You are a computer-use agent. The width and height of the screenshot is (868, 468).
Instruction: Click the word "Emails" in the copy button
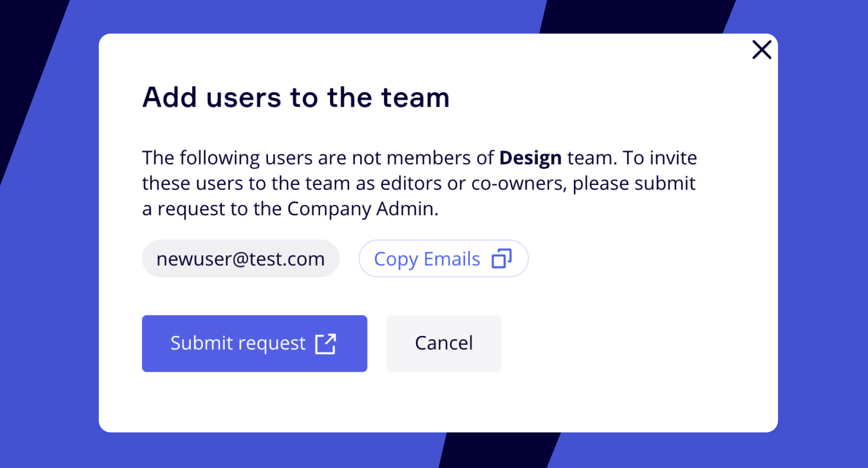(451, 259)
